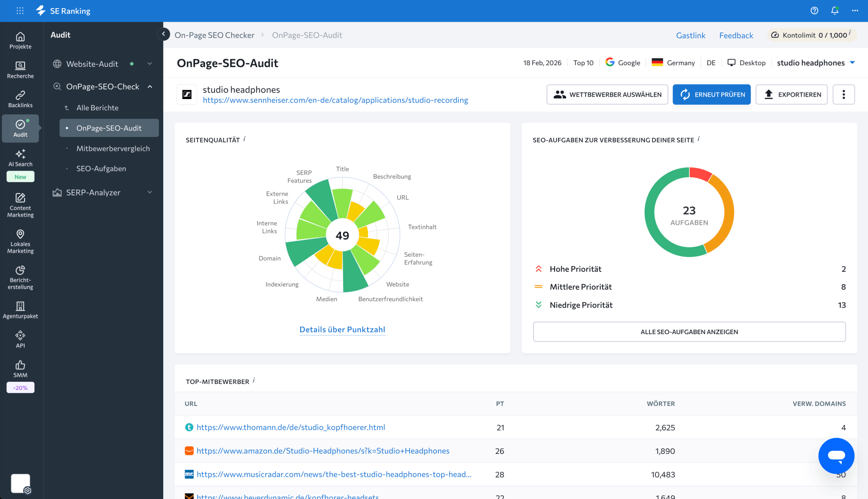The image size is (868, 499).
Task: Go to Backlinks section
Action: [20, 99]
